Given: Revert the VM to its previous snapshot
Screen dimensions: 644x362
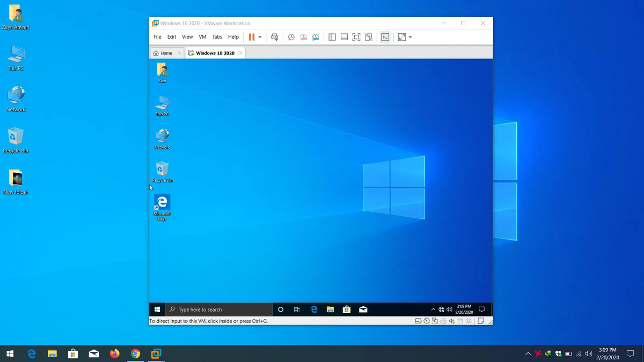Looking at the screenshot, I should coord(303,37).
